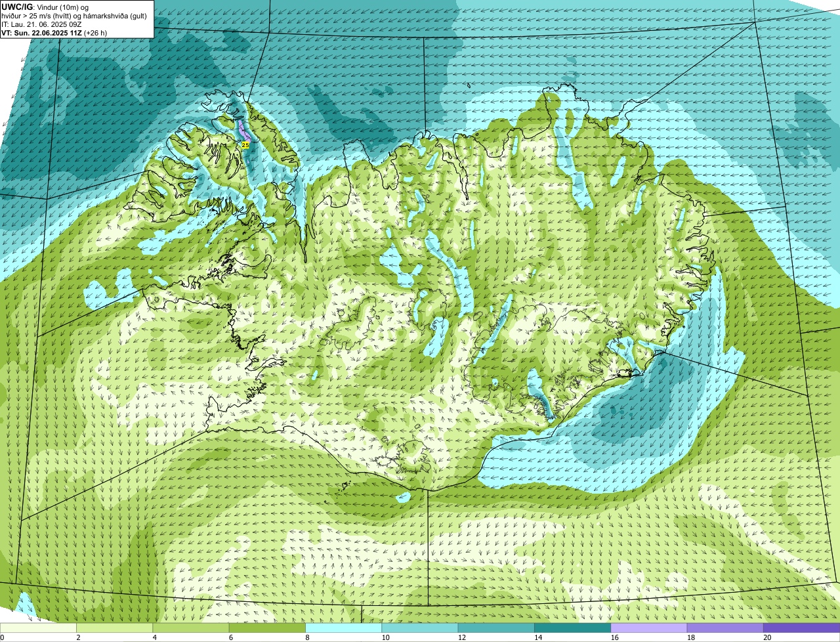Screen dimensions: 840x642
Task: Click the legend scale label "8"
Action: click(x=308, y=637)
